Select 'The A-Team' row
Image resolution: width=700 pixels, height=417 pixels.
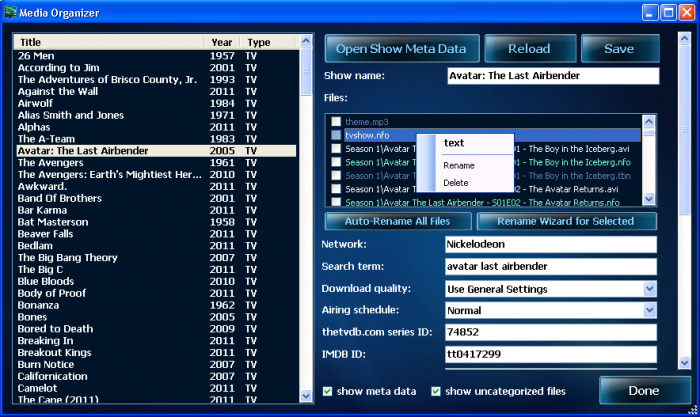[156, 139]
